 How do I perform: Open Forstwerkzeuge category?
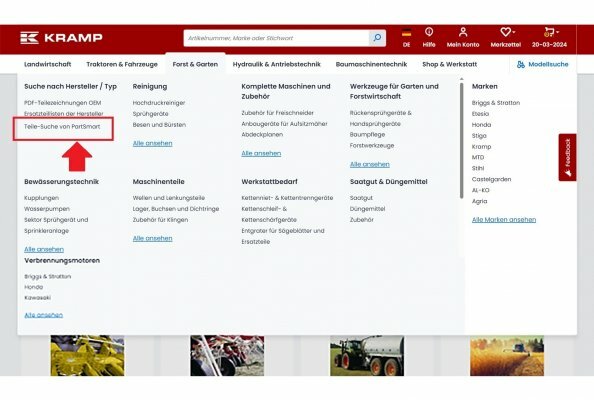coord(372,145)
